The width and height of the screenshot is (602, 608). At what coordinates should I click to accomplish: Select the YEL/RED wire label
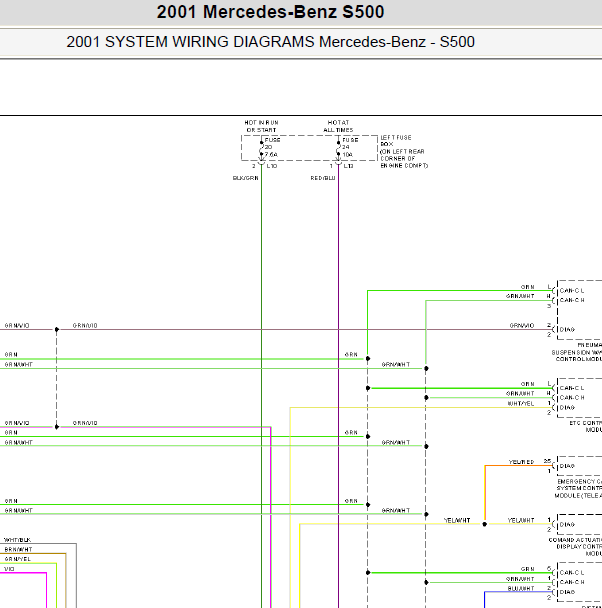point(521,462)
